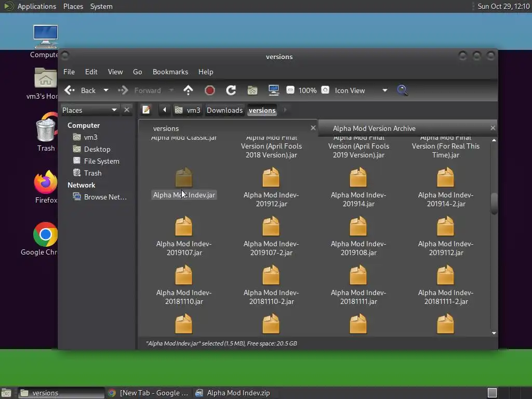
Task: Select Alpha Mod Indev-2019108.jar icon
Action: pyautogui.click(x=358, y=227)
